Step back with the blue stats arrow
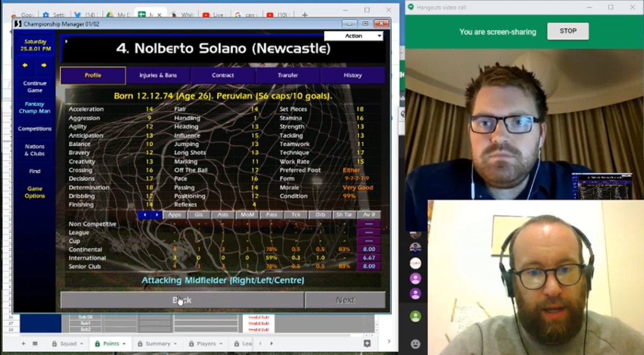This screenshot has height=355, width=644. click(x=144, y=215)
